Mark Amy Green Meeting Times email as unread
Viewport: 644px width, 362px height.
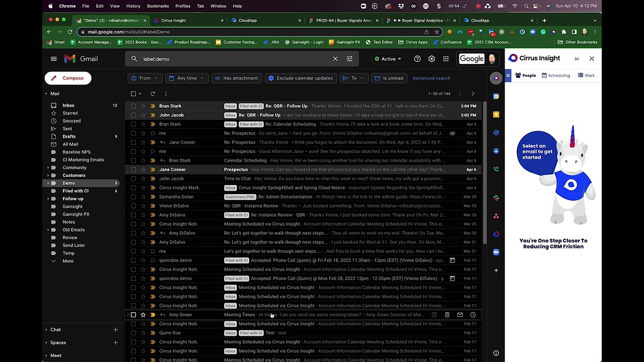tap(460, 315)
